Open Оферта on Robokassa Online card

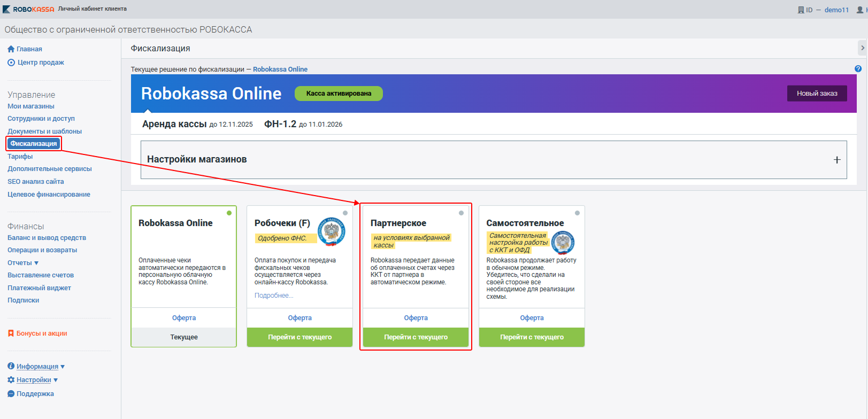[184, 317]
